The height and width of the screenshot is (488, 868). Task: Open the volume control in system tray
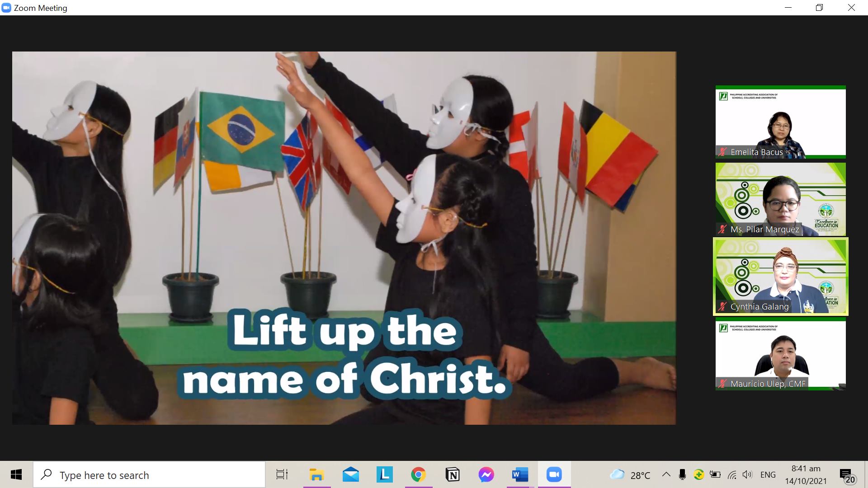click(747, 474)
